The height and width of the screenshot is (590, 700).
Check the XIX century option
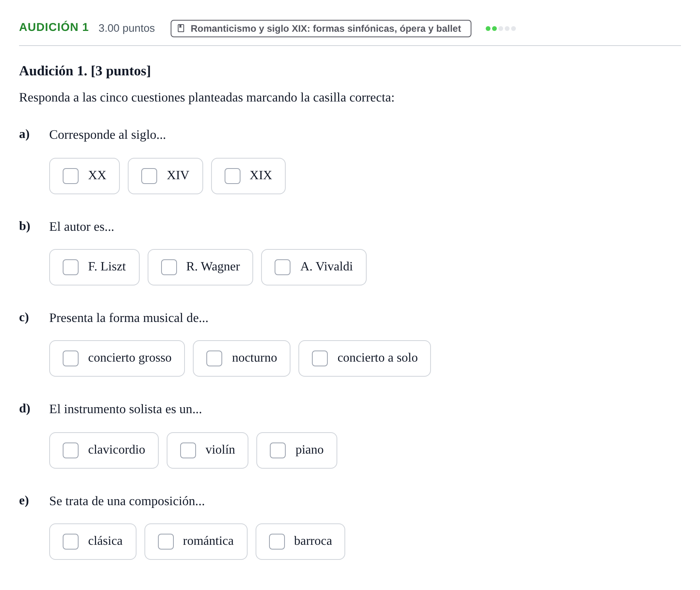(x=233, y=176)
